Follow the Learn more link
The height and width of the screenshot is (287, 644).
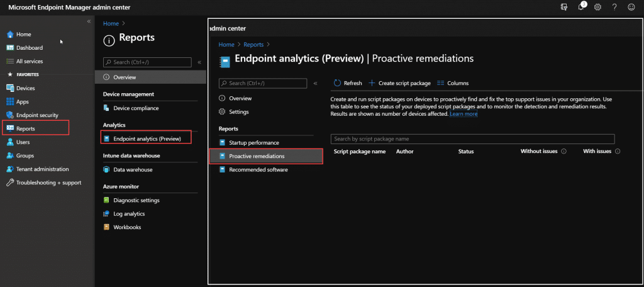click(464, 114)
